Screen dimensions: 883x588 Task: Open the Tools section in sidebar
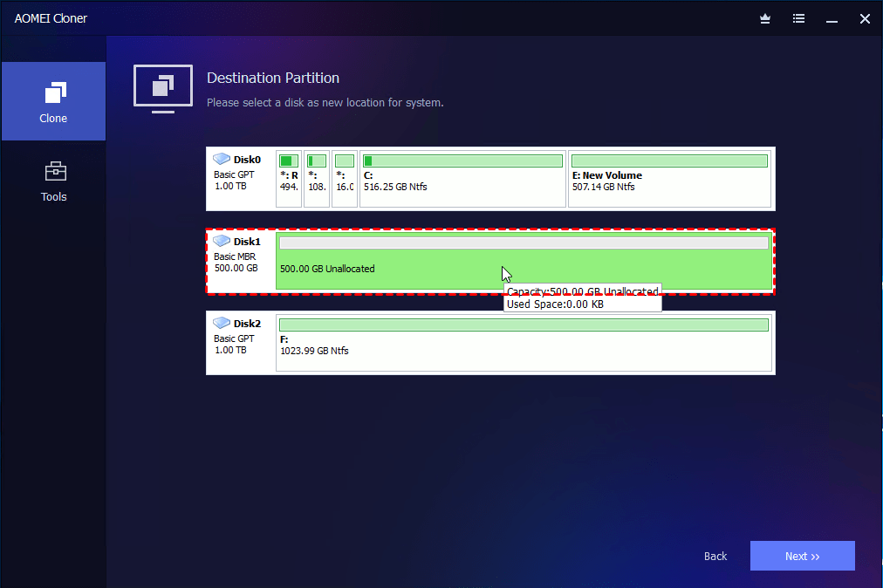[x=53, y=181]
